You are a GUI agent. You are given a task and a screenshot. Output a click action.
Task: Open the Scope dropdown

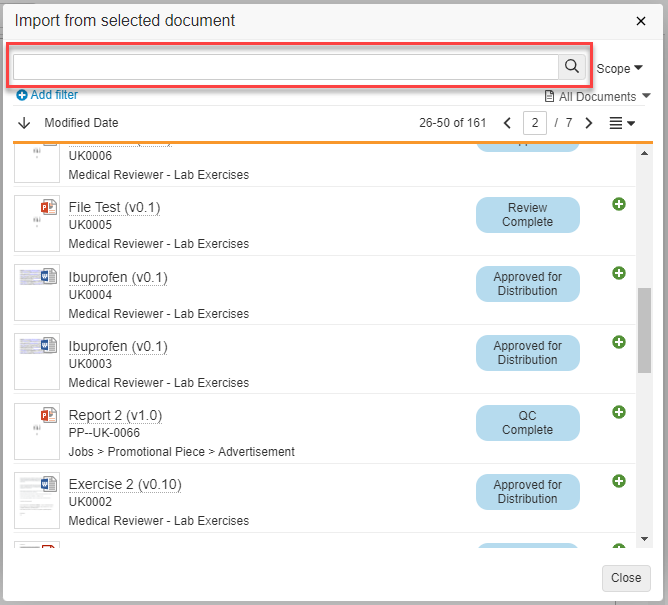point(620,68)
